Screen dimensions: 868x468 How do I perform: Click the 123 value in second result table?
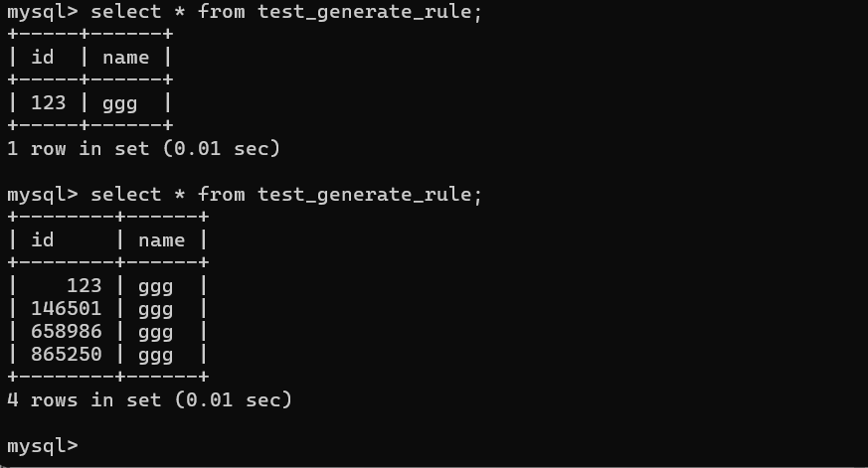tap(85, 286)
